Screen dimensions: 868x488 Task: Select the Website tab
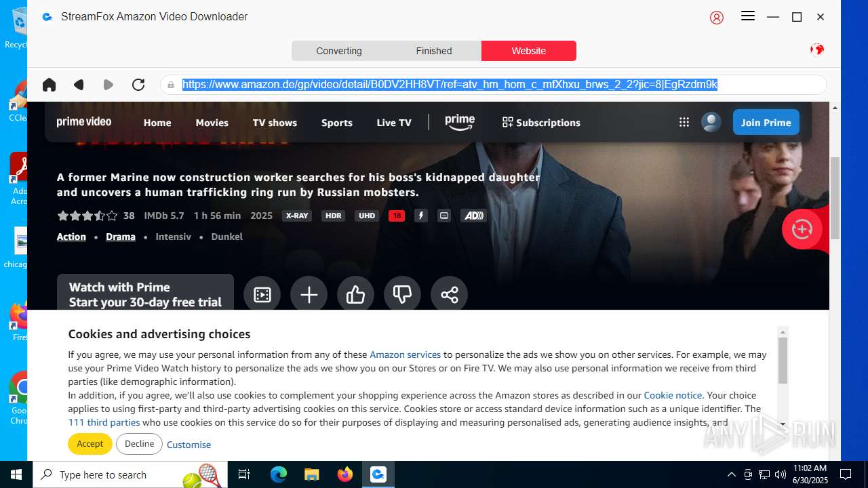(529, 51)
